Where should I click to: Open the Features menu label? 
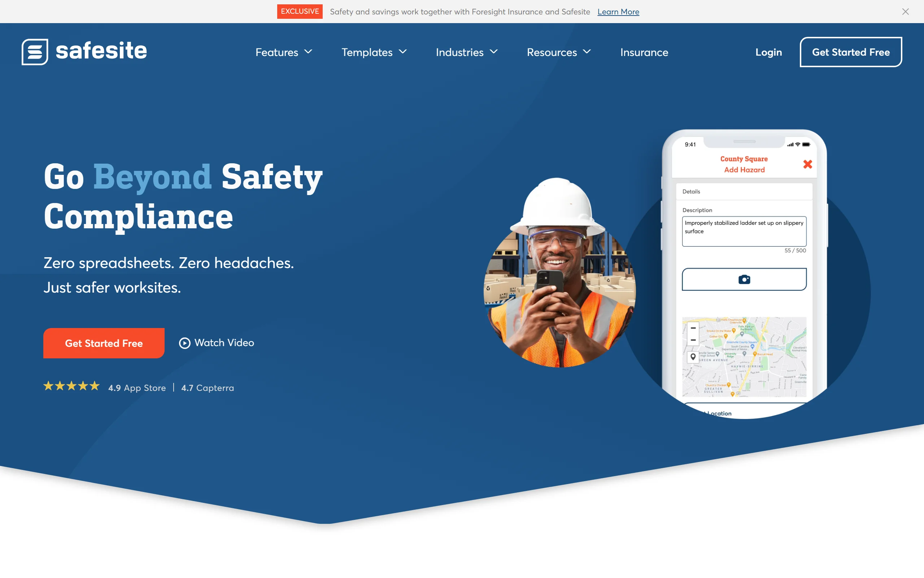277,52
